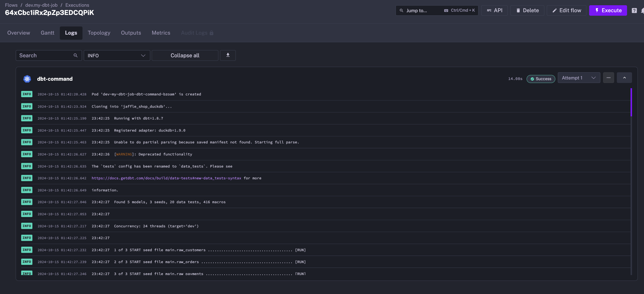This screenshot has height=294, width=644.
Task: Open the dev.my-dbt-job breadcrumb link
Action: 41,5
